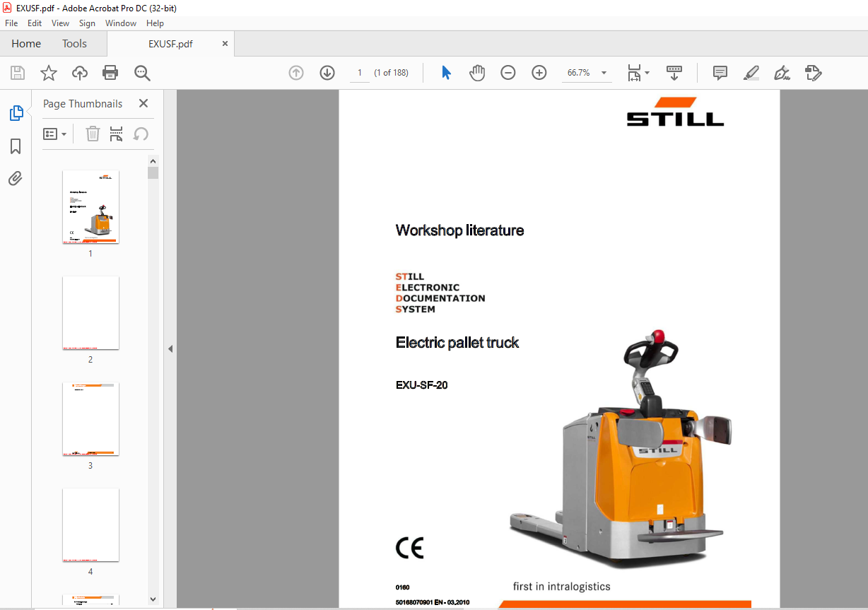Viewport: 868px width, 610px height.
Task: Click the Save file icon
Action: 18,73
